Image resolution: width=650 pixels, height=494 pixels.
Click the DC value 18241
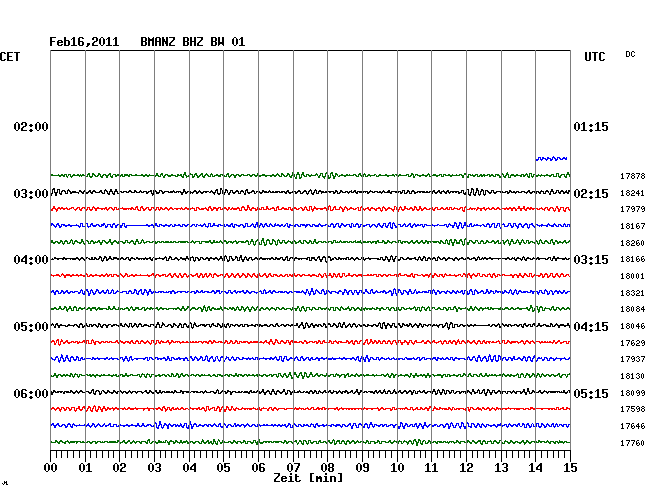[x=633, y=193]
